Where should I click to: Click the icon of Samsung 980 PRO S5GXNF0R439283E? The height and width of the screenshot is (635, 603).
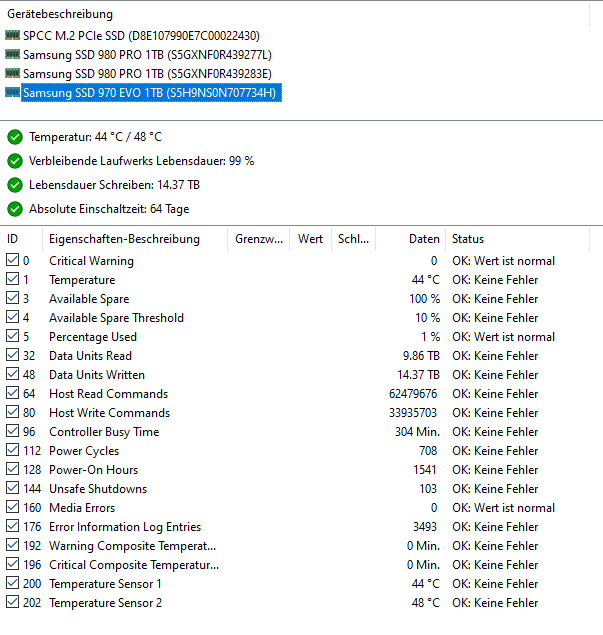click(12, 73)
